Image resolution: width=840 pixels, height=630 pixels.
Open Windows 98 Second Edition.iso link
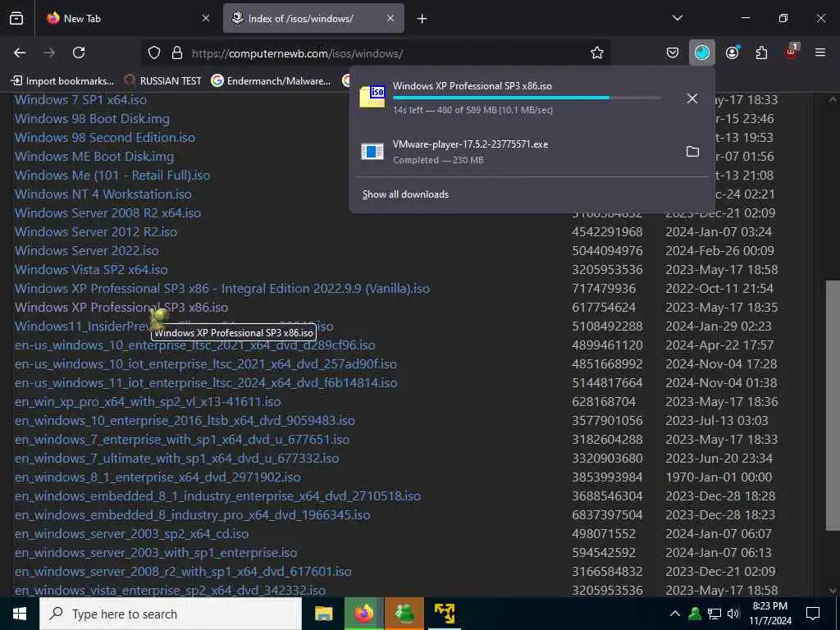[105, 138]
